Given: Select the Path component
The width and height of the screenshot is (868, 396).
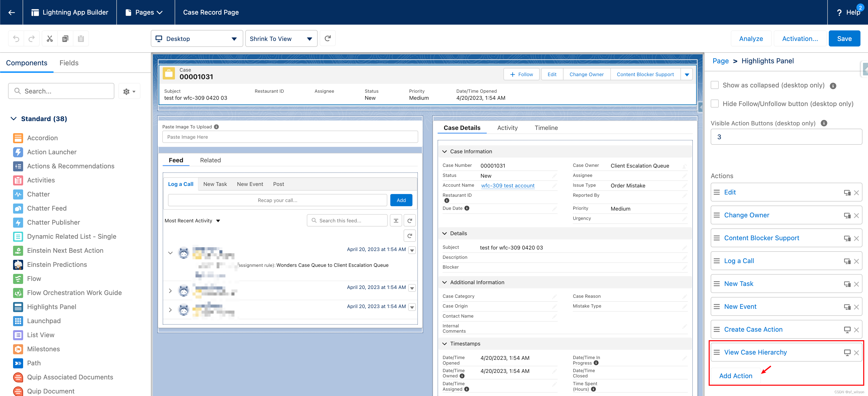Looking at the screenshot, I should coord(34,363).
